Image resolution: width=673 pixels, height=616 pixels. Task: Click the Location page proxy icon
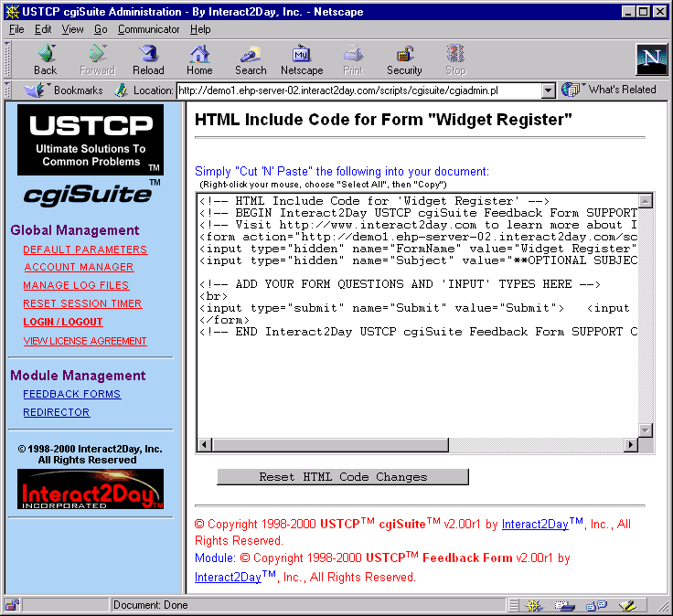click(122, 90)
